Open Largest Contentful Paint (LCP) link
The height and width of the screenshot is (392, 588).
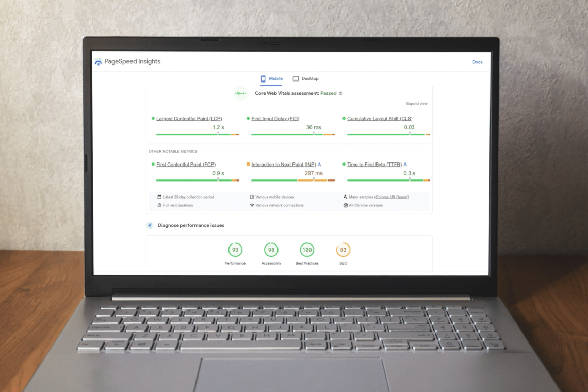189,119
